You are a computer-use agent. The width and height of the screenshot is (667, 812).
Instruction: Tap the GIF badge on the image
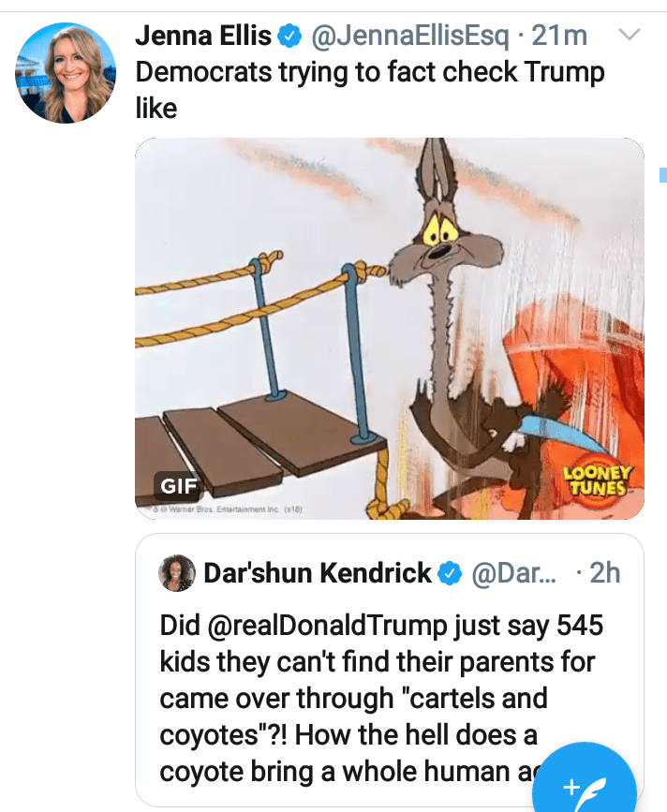coord(178,486)
